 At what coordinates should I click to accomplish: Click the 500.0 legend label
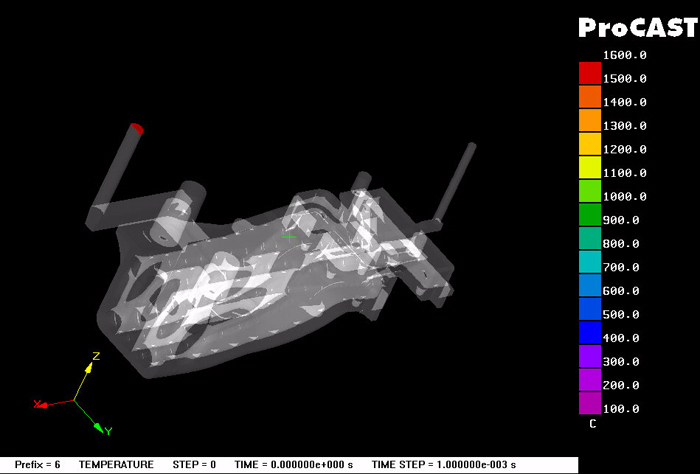(621, 315)
